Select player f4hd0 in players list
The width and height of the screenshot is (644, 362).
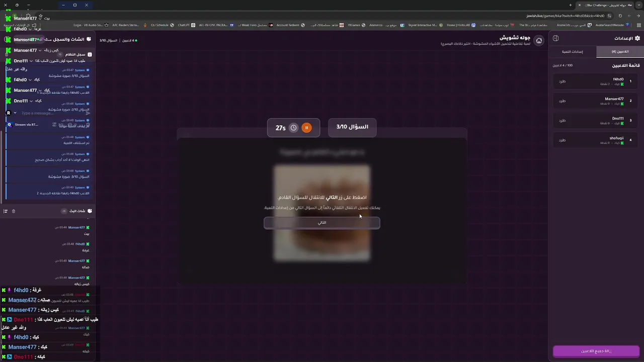click(596, 81)
